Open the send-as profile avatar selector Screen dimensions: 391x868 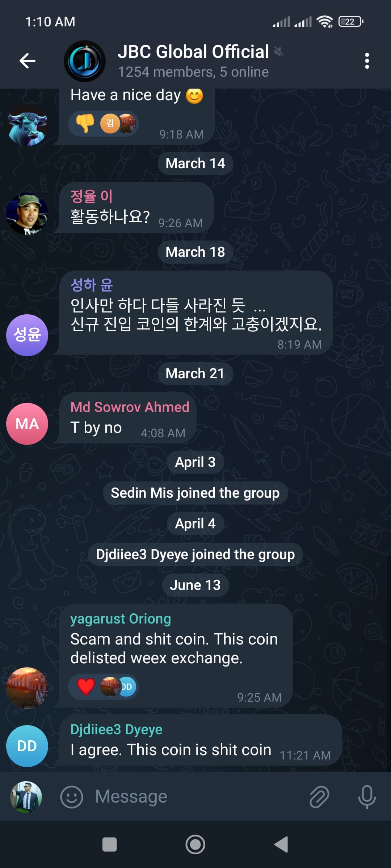pos(26,797)
